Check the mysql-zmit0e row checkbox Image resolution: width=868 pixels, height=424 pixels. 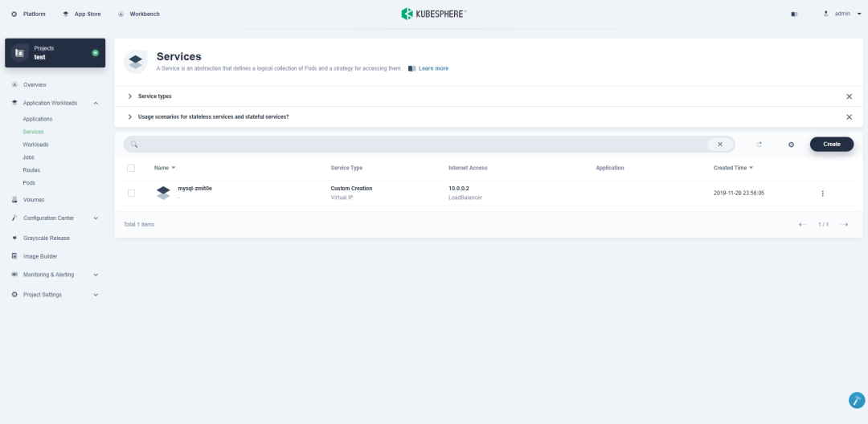[131, 193]
